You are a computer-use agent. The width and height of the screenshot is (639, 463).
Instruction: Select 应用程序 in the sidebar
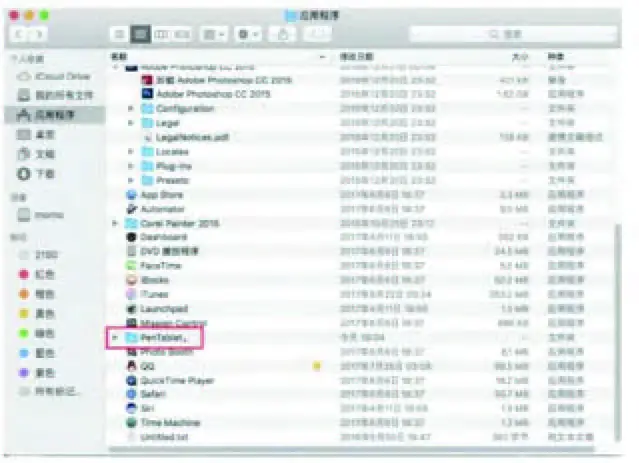[x=55, y=115]
